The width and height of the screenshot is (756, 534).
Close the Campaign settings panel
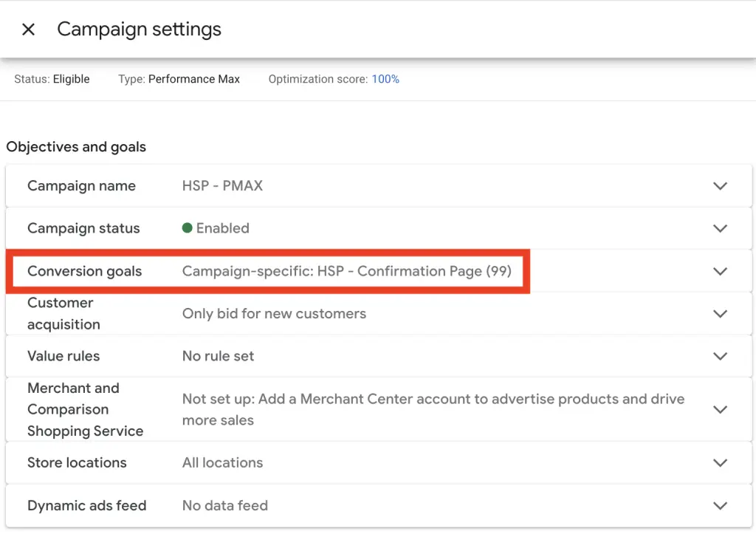tap(28, 30)
